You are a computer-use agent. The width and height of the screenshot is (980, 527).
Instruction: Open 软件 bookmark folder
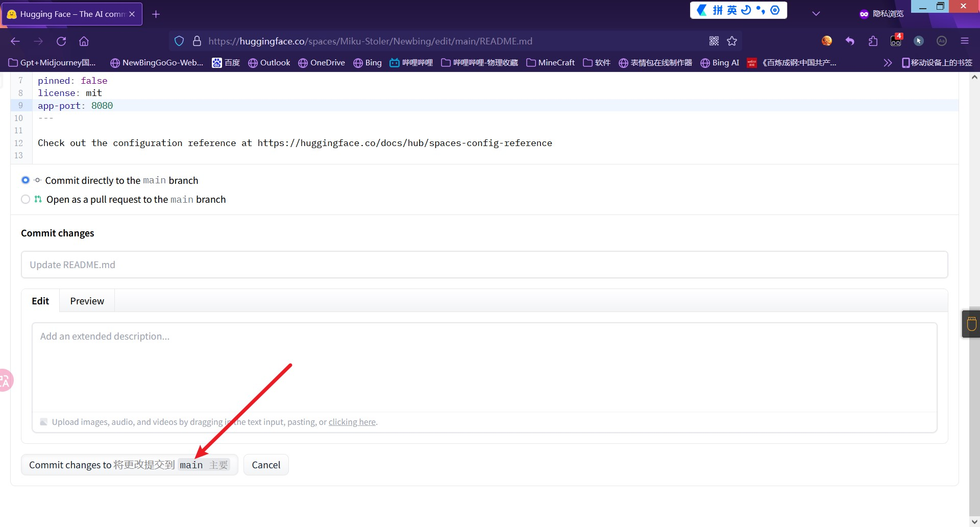coord(597,63)
